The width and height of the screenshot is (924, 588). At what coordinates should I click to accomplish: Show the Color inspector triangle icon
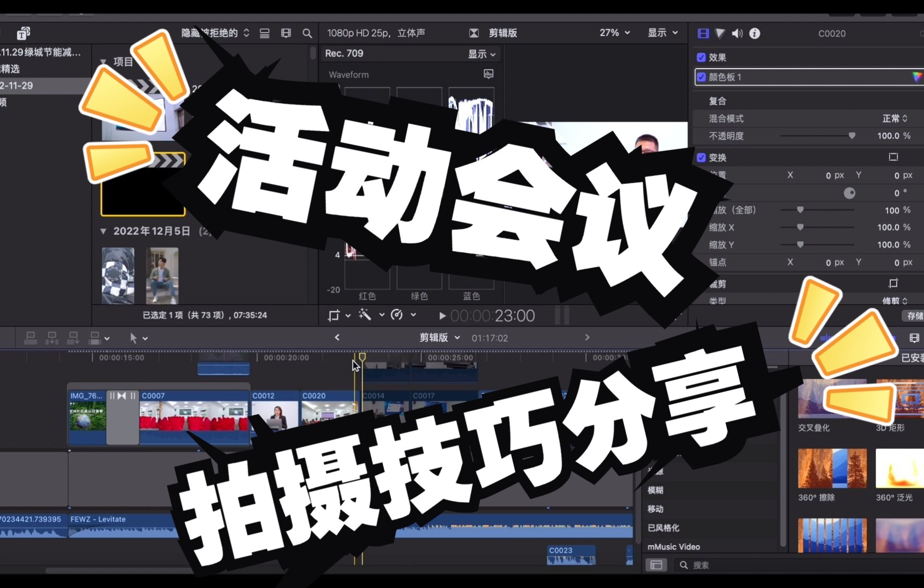[720, 33]
